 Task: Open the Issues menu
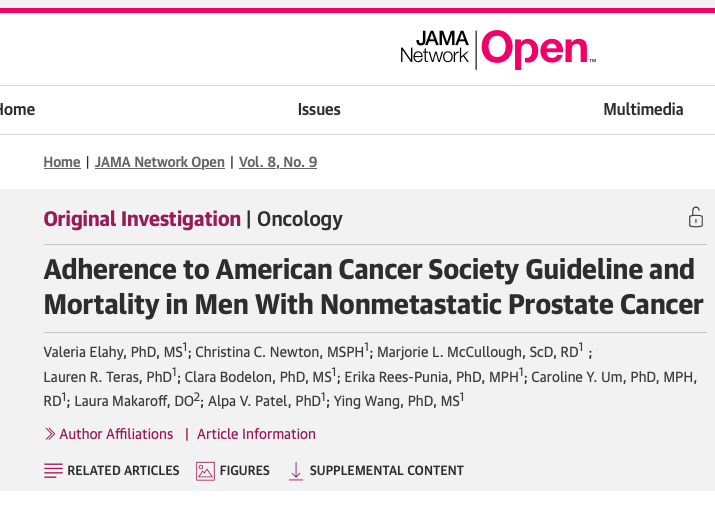point(319,109)
